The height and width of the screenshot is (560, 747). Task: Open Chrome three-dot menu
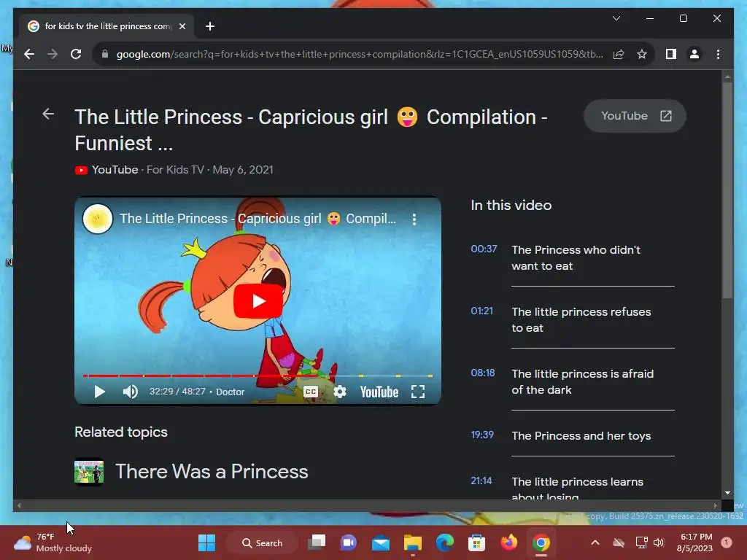pyautogui.click(x=718, y=54)
